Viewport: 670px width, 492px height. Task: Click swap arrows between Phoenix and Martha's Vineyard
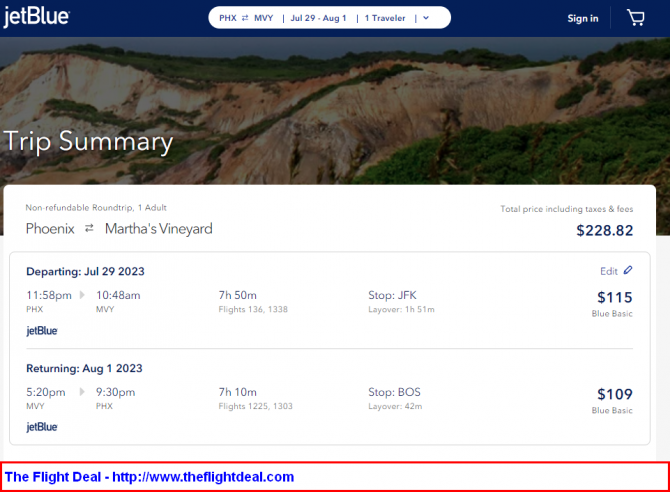[89, 228]
